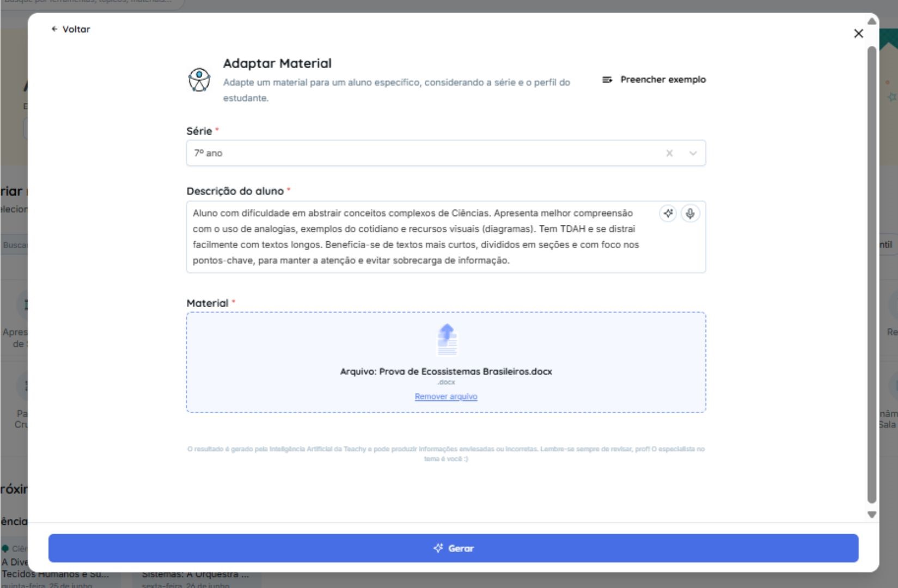This screenshot has height=588, width=898.
Task: Click the dialog vertical scrollbar thumb
Action: click(x=872, y=275)
